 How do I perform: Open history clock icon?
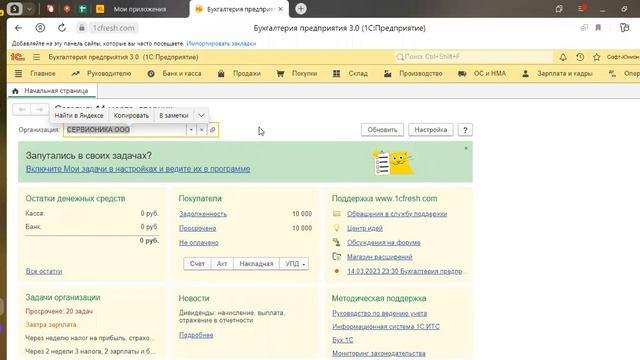pyautogui.click(x=580, y=57)
